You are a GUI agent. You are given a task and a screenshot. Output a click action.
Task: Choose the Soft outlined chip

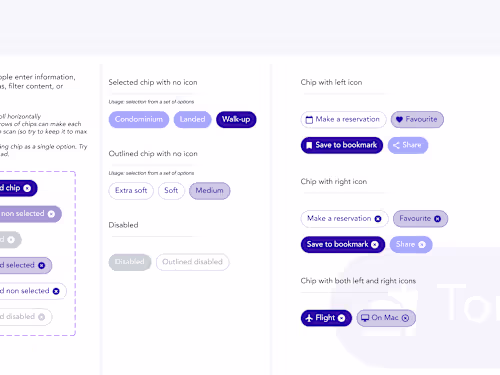(x=171, y=191)
